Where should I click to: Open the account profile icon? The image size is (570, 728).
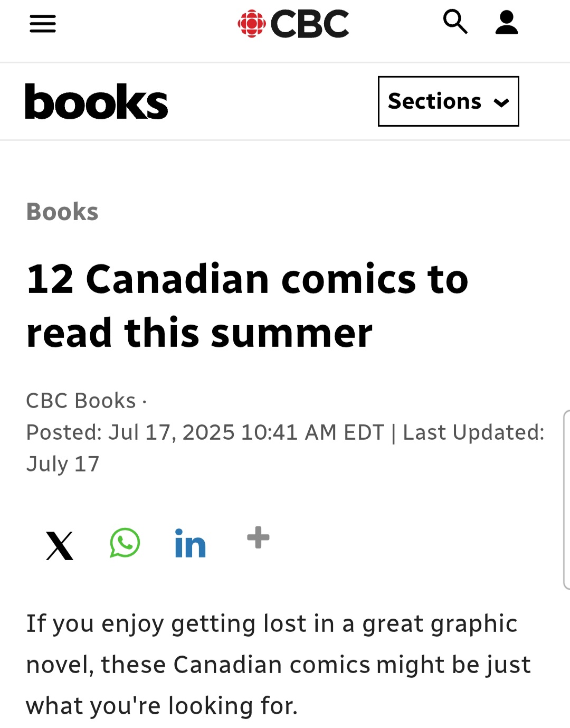pos(507,23)
